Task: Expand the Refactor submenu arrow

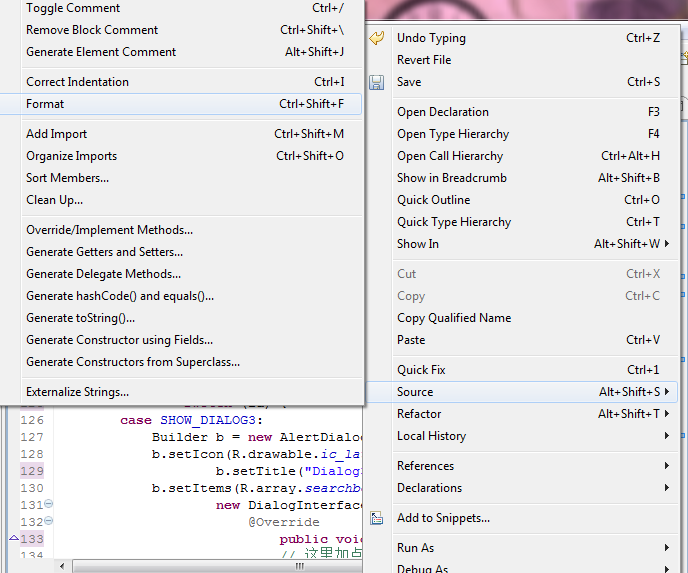Action: [x=667, y=413]
